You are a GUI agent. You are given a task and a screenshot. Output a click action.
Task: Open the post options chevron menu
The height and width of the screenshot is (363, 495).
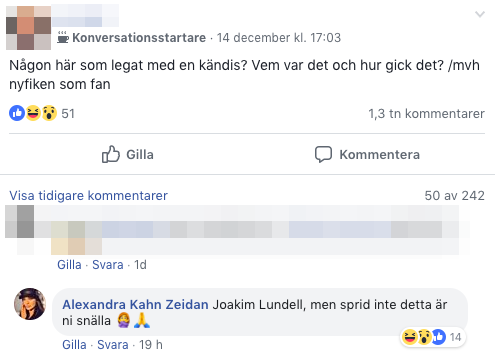click(x=480, y=14)
